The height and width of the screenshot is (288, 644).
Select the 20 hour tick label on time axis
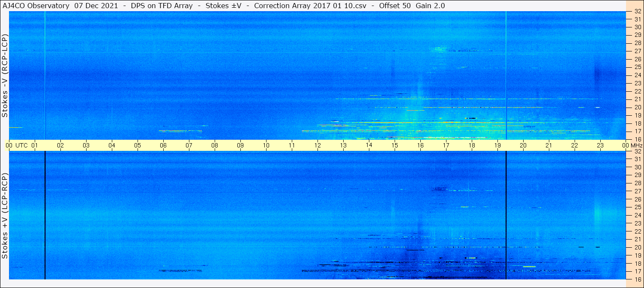point(523,145)
